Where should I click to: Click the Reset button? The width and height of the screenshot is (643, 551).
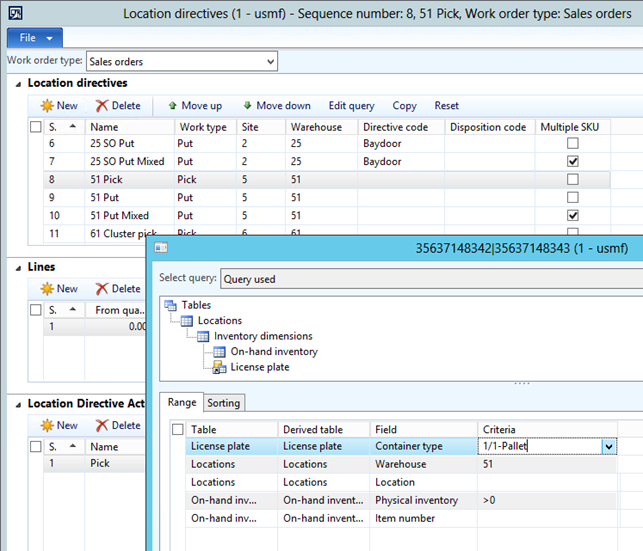[x=446, y=105]
